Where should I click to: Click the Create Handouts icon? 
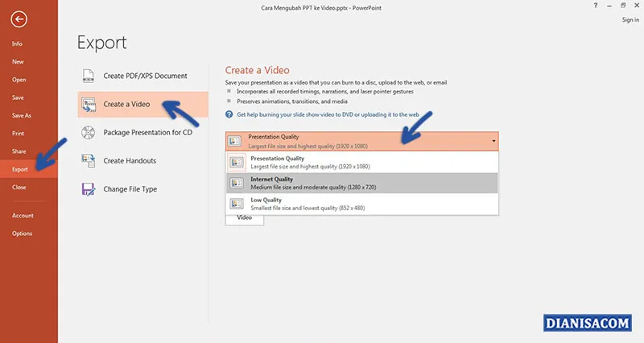(89, 160)
